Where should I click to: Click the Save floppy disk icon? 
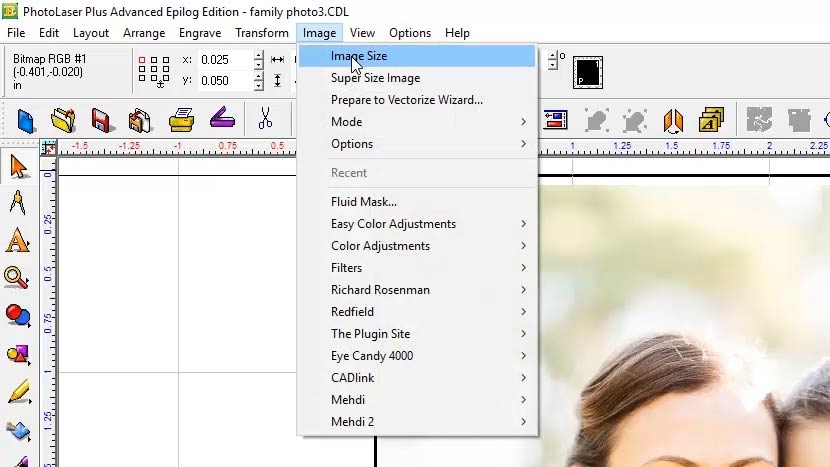[x=101, y=121]
